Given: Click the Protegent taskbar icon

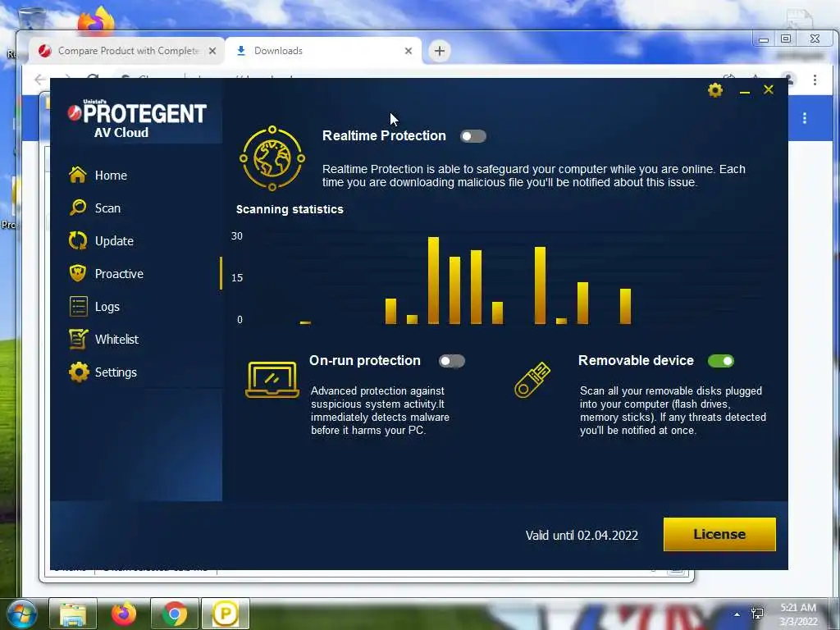Looking at the screenshot, I should [x=225, y=614].
